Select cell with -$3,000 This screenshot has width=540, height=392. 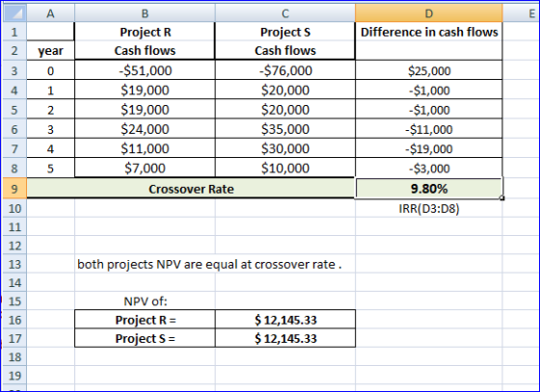(x=429, y=168)
